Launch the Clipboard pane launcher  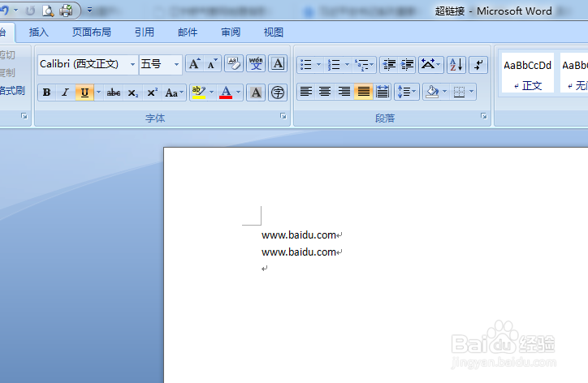24,116
